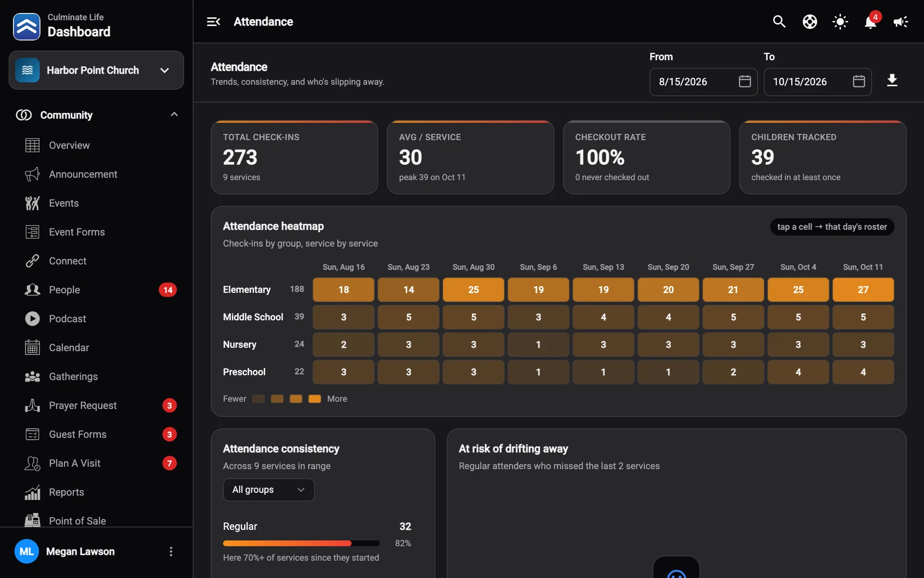Select Elementary heatmap cell for Oct 11
The image size is (924, 578).
[x=863, y=290]
